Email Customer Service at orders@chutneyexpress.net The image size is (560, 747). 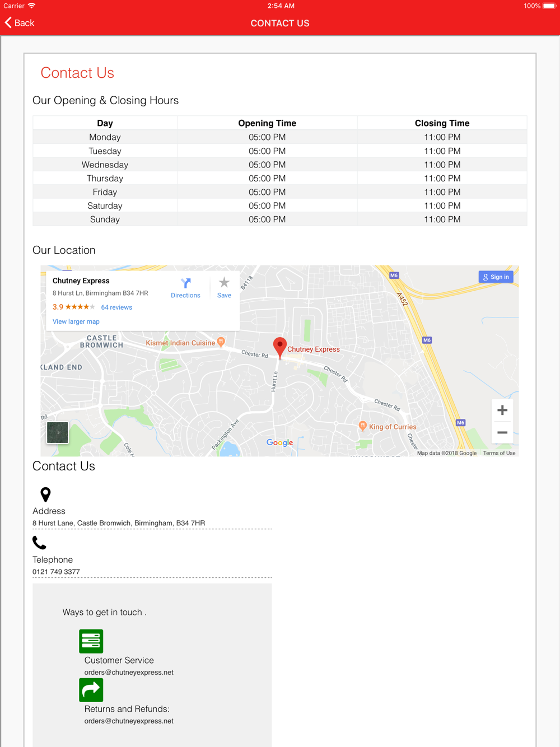[x=129, y=673]
